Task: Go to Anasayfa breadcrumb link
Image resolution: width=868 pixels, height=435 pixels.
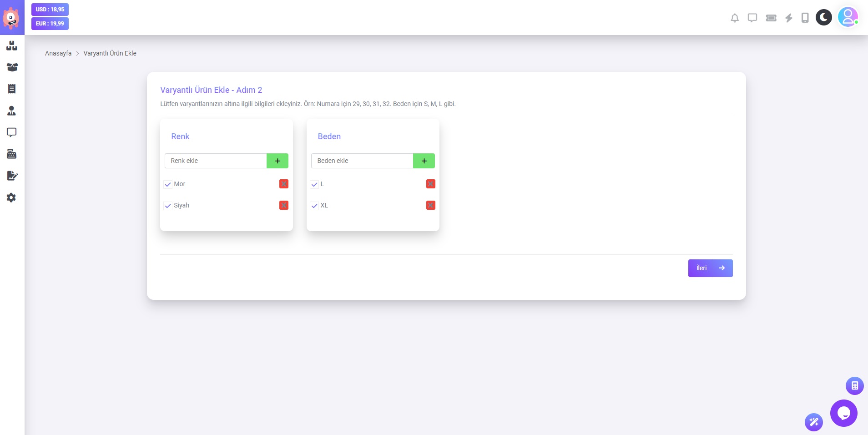Action: (58, 53)
